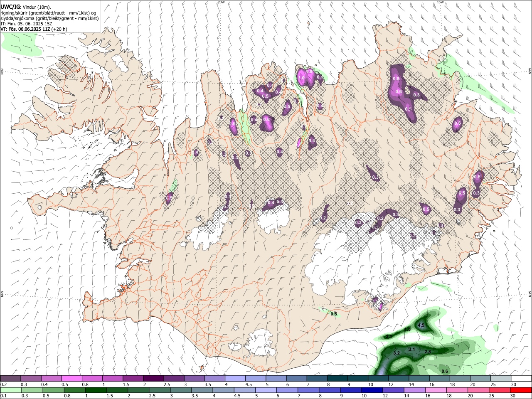Click the 1.0 snowfall value on the northern peninsula

(x=302, y=78)
